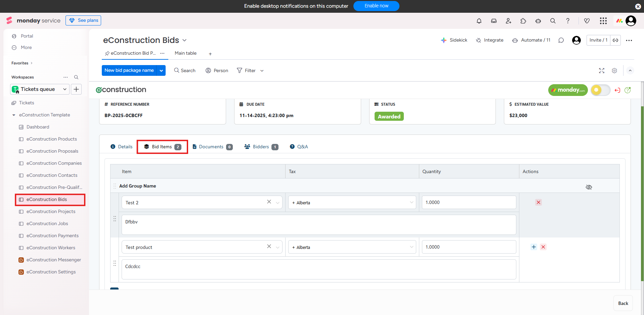
Task: Open the help question mark icon
Action: coord(567,21)
